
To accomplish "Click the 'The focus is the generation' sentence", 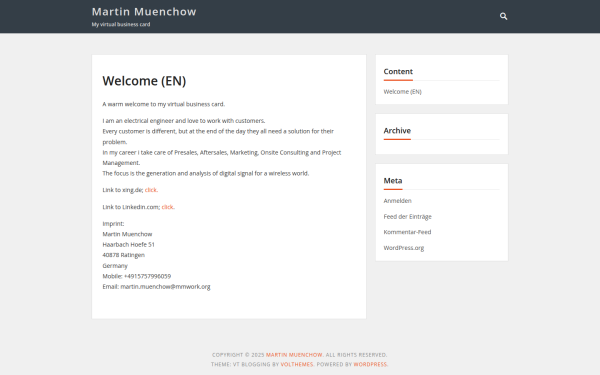I will pyautogui.click(x=206, y=173).
